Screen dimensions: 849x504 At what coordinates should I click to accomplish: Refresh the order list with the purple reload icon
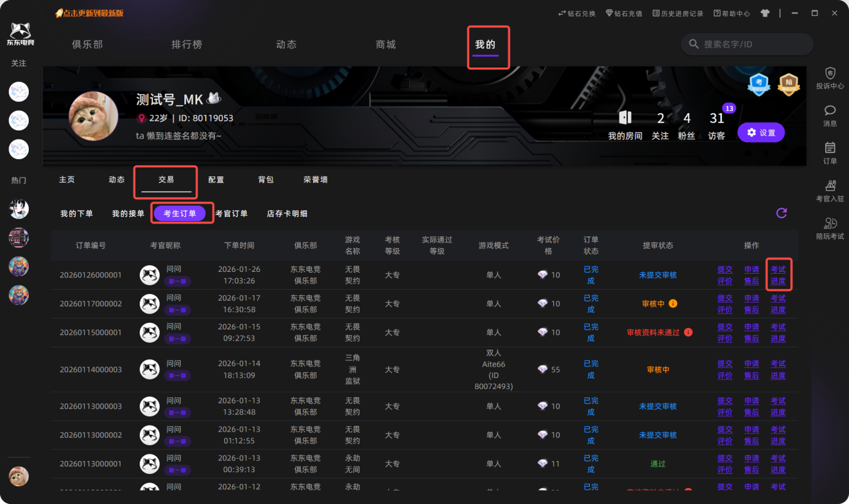(x=782, y=213)
